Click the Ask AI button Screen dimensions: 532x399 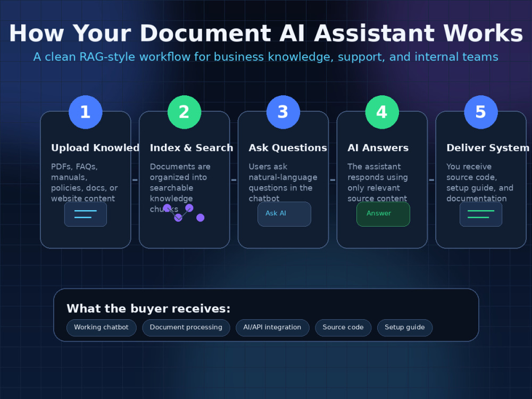(284, 214)
